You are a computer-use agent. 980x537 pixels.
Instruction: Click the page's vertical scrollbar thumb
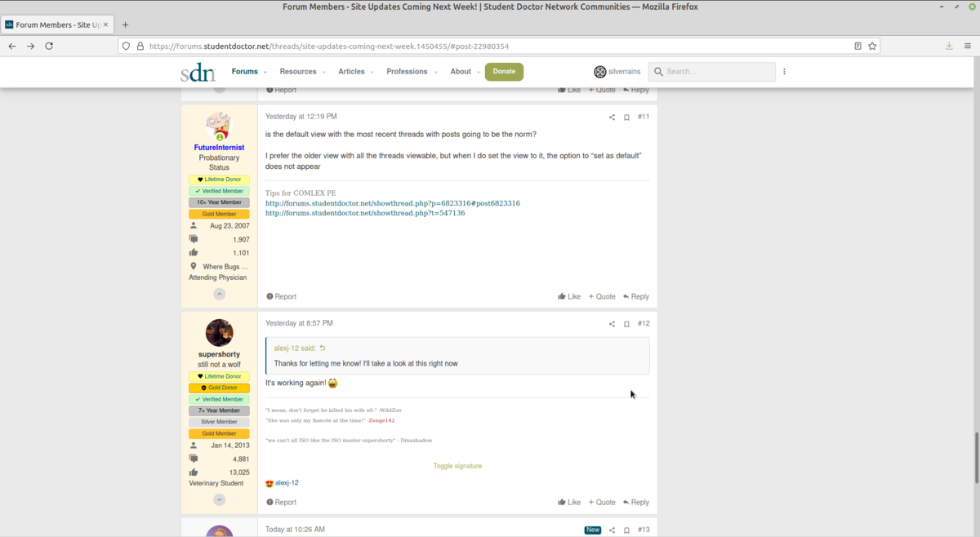tap(975, 457)
